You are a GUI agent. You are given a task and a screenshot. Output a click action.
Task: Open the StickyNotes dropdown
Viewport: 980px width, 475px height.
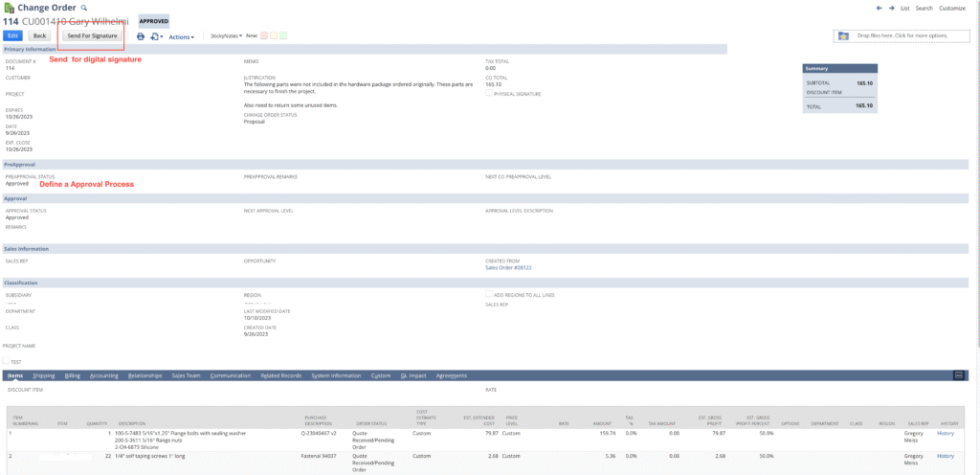[x=226, y=35]
